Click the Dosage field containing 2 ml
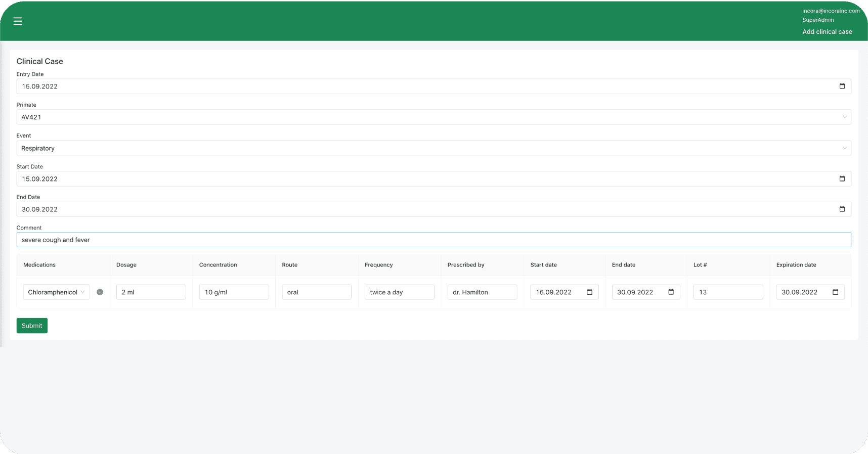 (151, 292)
